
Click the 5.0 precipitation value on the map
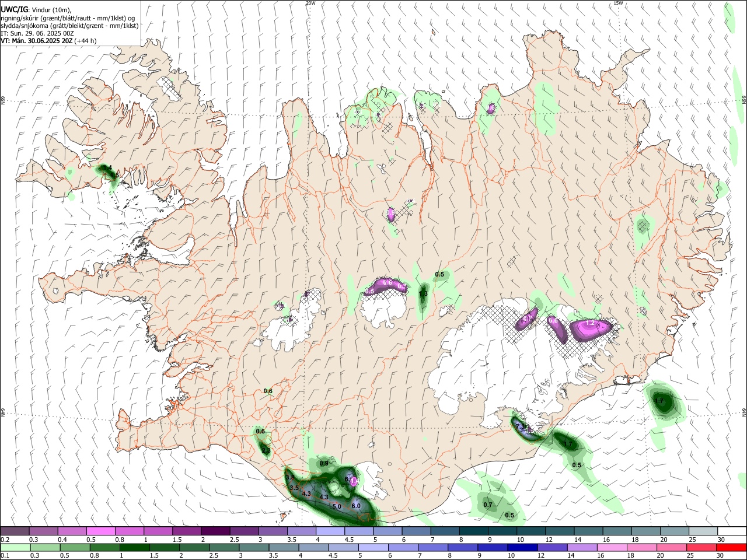coord(336,506)
